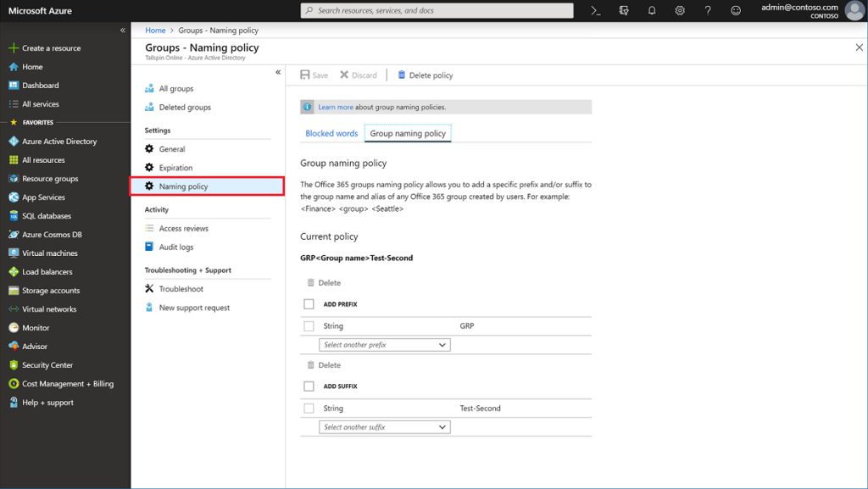Open the notifications bell
868x489 pixels.
pyautogui.click(x=649, y=10)
